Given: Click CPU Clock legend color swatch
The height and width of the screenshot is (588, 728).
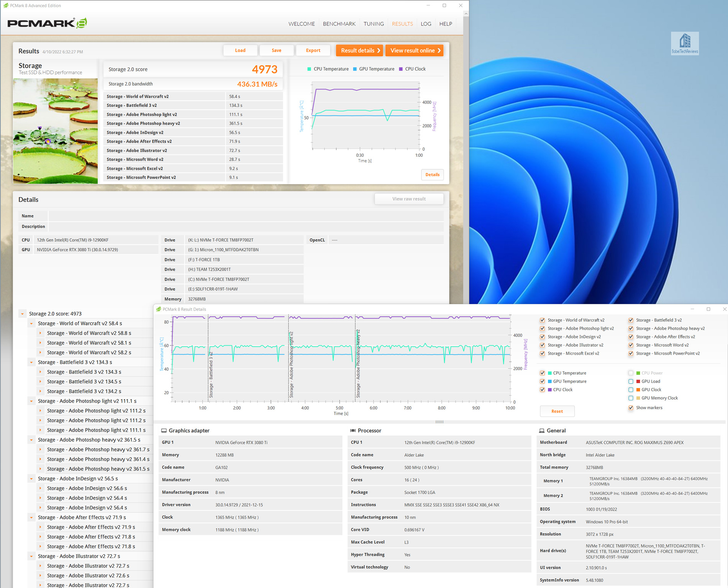Looking at the screenshot, I should tap(401, 69).
